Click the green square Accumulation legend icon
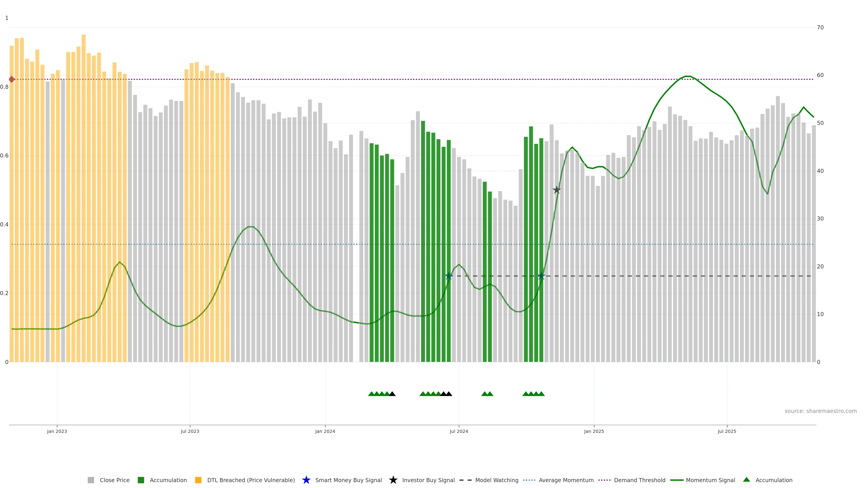 pos(141,480)
